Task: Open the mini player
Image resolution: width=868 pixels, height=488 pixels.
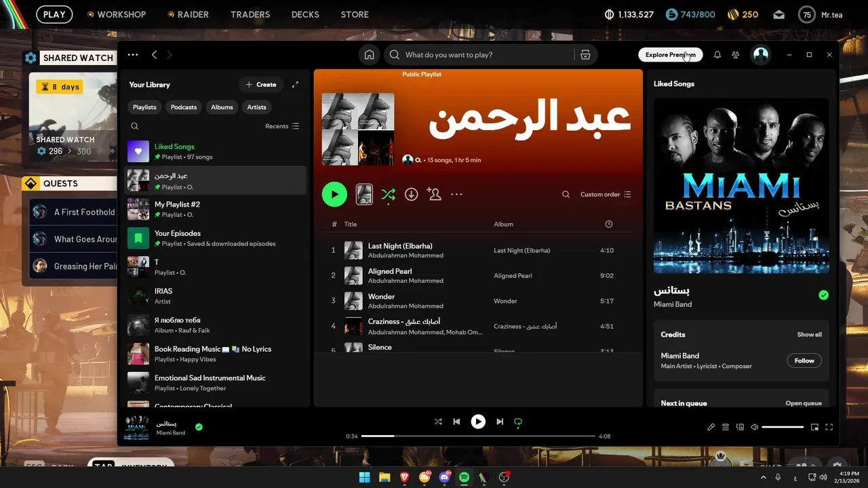Action: click(x=814, y=427)
